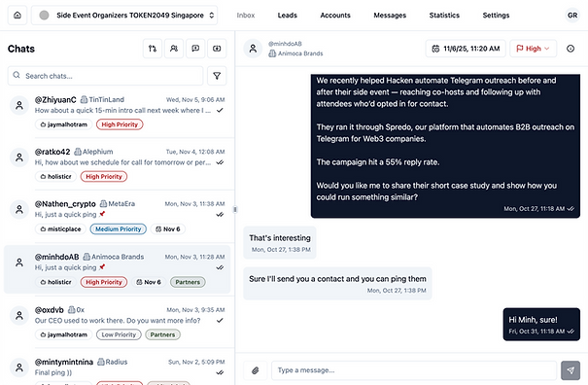Click the Low Priority tag on @oxdvb chat

[x=119, y=334]
